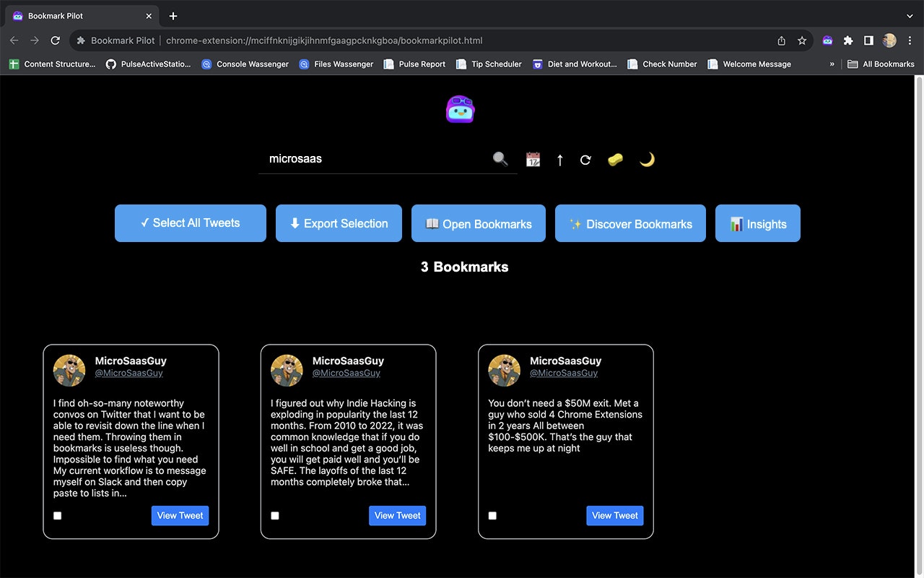Click the magnifying glass search icon
This screenshot has width=924, height=578.
[500, 159]
